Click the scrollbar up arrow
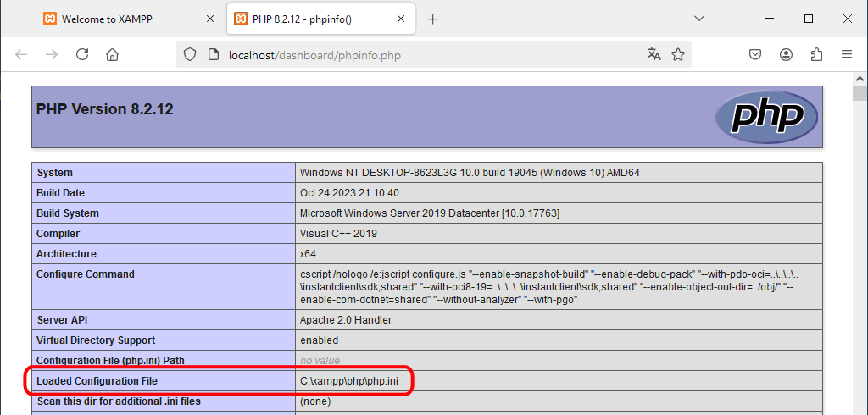868x415 pixels. point(860,78)
